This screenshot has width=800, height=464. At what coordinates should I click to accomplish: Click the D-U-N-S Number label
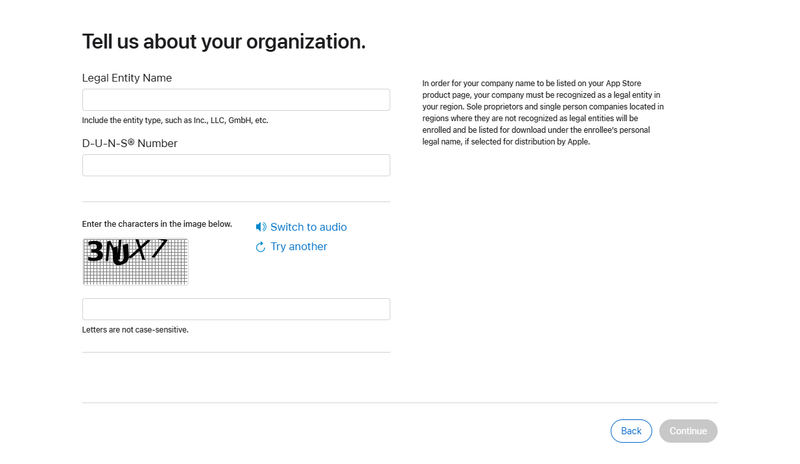pos(130,144)
